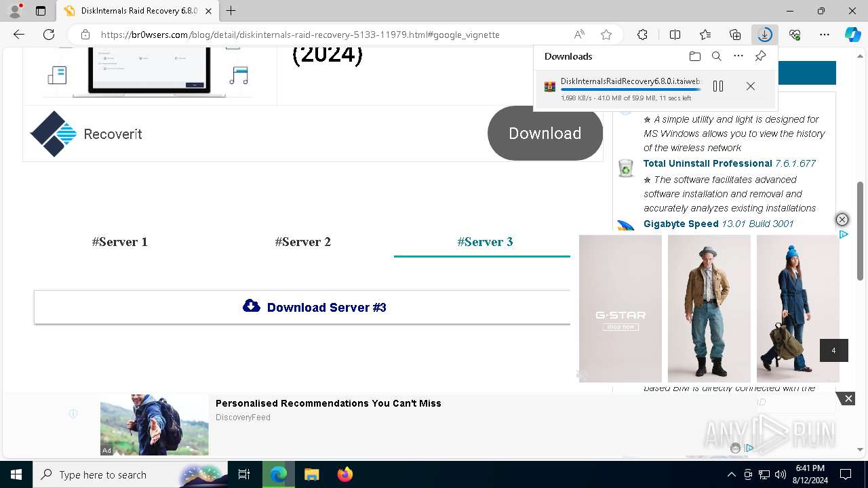The width and height of the screenshot is (868, 488).
Task: Add this page to favorites
Action: [x=606, y=35]
